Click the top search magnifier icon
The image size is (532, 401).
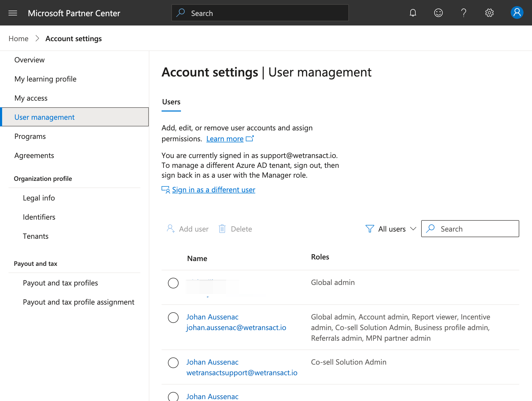(x=181, y=13)
